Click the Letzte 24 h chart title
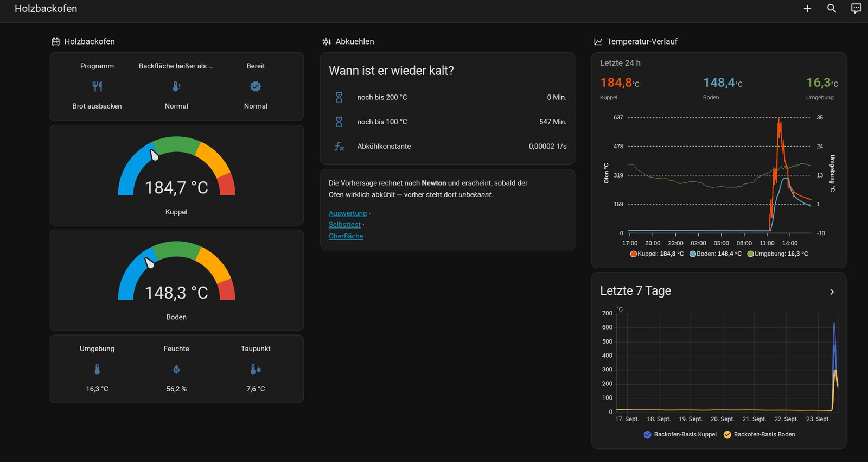Viewport: 868px width, 462px height. [x=620, y=63]
